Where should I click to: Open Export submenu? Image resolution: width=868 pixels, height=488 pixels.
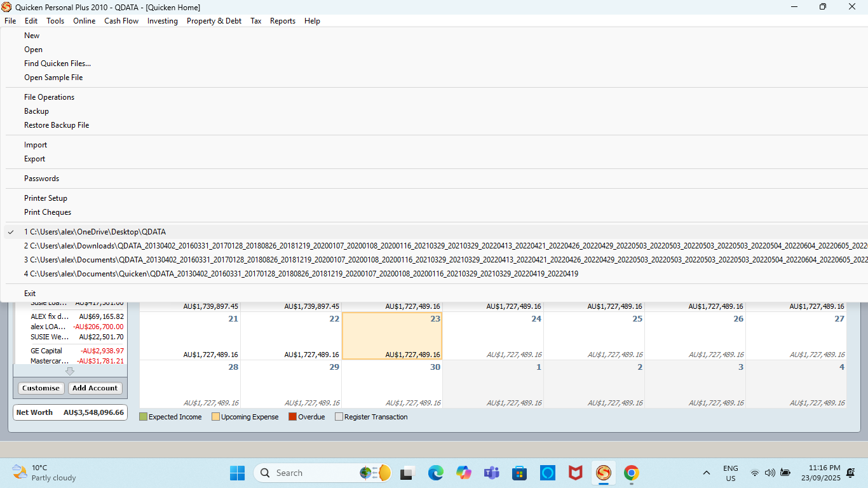34,159
